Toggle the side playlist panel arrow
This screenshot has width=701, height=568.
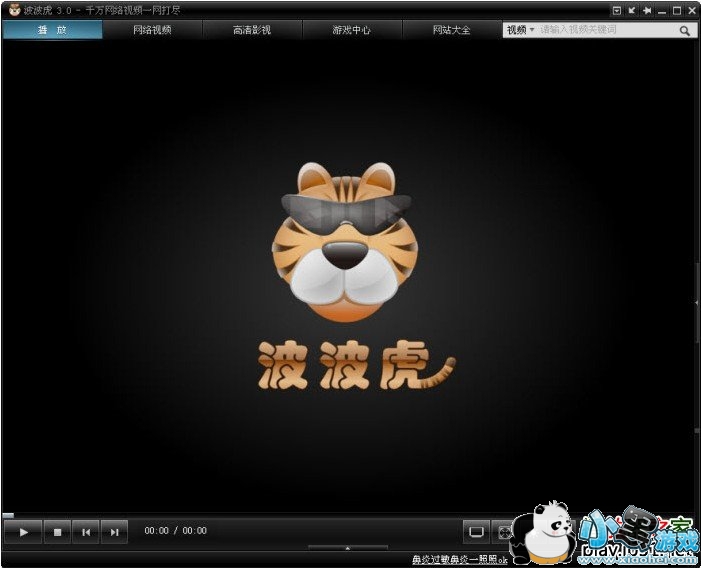697,303
